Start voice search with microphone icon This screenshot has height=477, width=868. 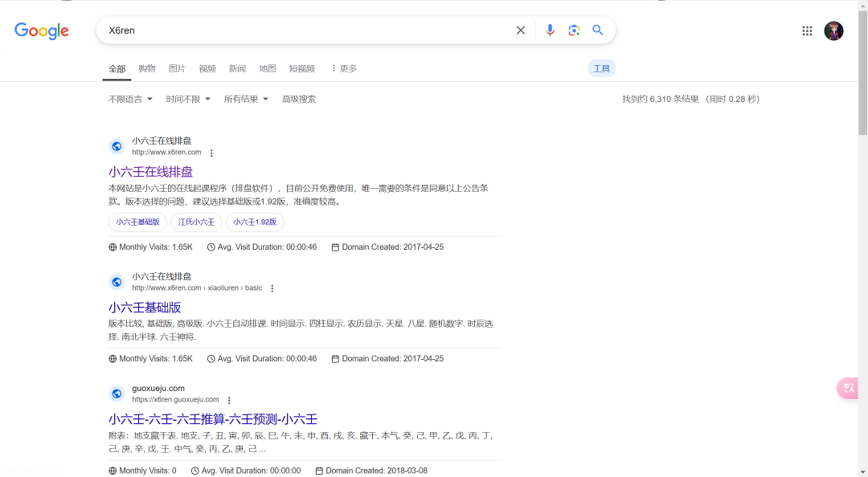(x=550, y=31)
